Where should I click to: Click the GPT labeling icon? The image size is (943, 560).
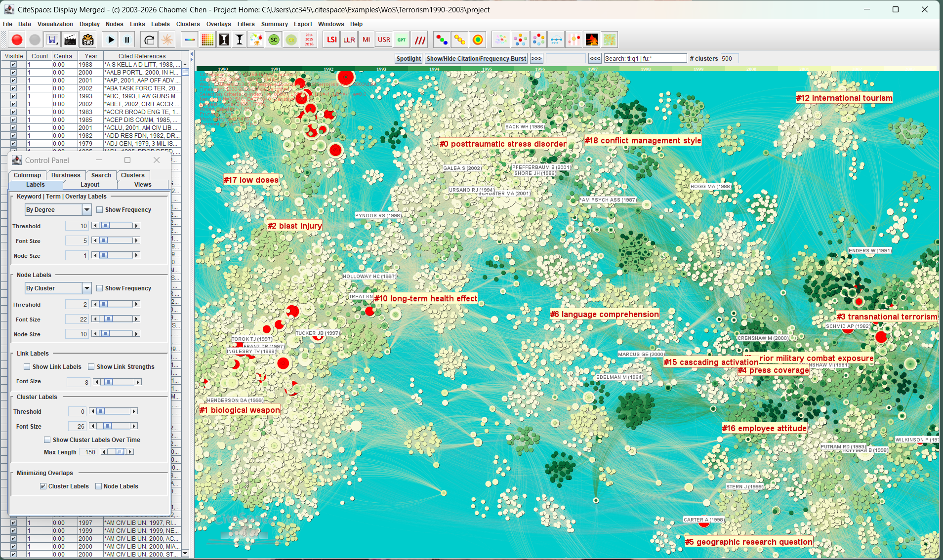[x=402, y=40]
